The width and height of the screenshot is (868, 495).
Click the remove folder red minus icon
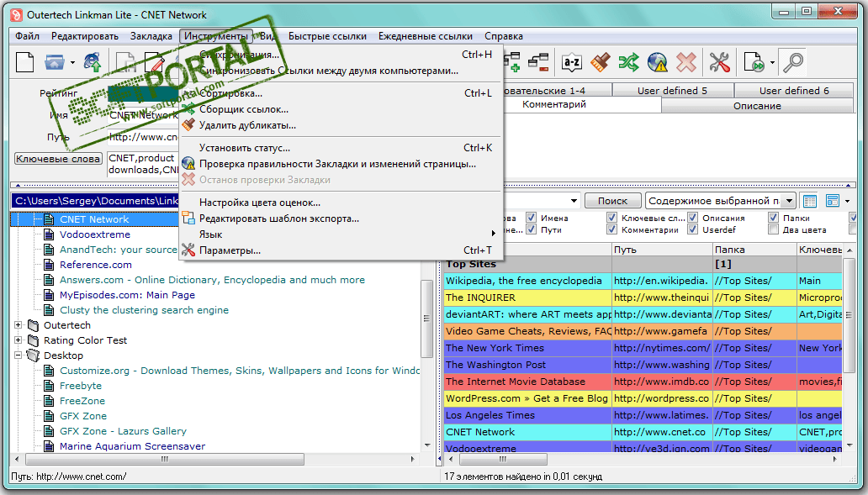(x=538, y=62)
